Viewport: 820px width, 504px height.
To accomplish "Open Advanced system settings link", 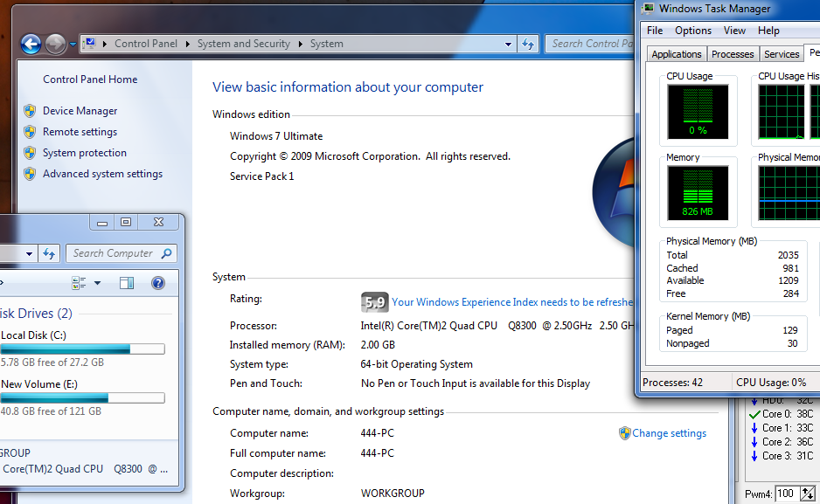I will click(x=102, y=174).
